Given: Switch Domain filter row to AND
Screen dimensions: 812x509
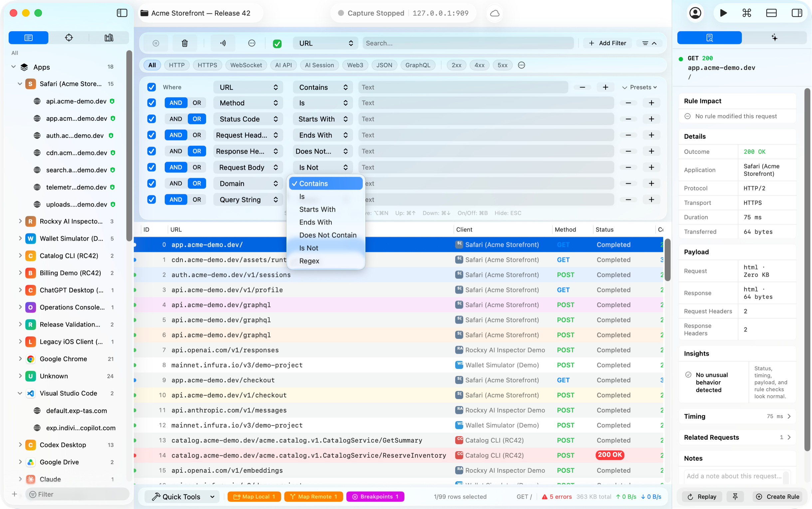Looking at the screenshot, I should [x=176, y=183].
